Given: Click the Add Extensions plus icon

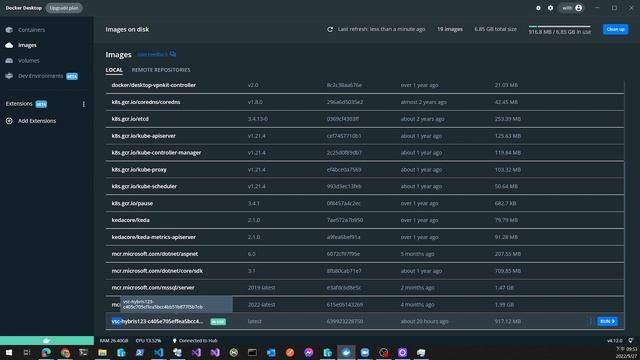Looking at the screenshot, I should (x=9, y=121).
